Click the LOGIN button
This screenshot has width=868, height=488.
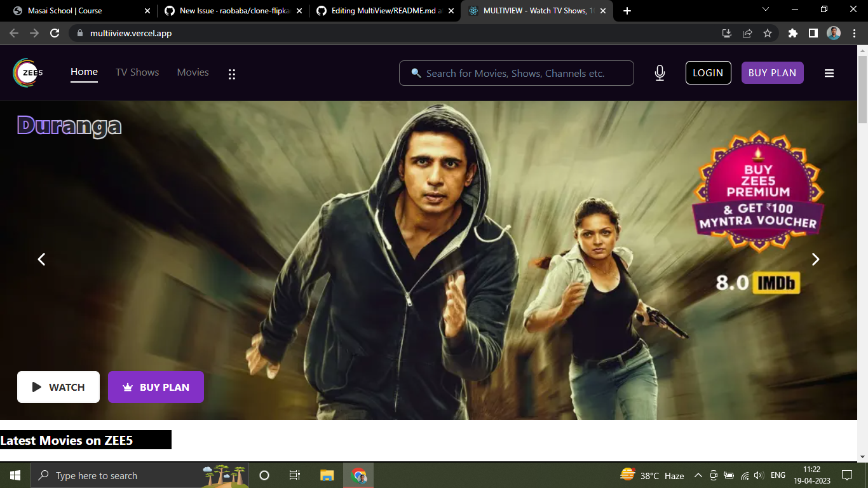pos(708,72)
